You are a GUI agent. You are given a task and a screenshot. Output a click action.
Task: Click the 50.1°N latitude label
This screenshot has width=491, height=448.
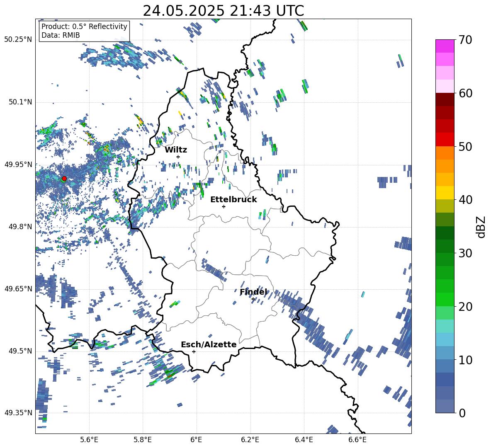click(x=20, y=102)
